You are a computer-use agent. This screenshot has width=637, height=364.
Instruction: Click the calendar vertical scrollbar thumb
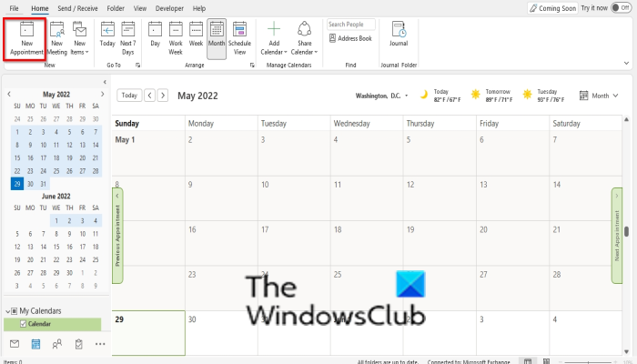point(626,231)
